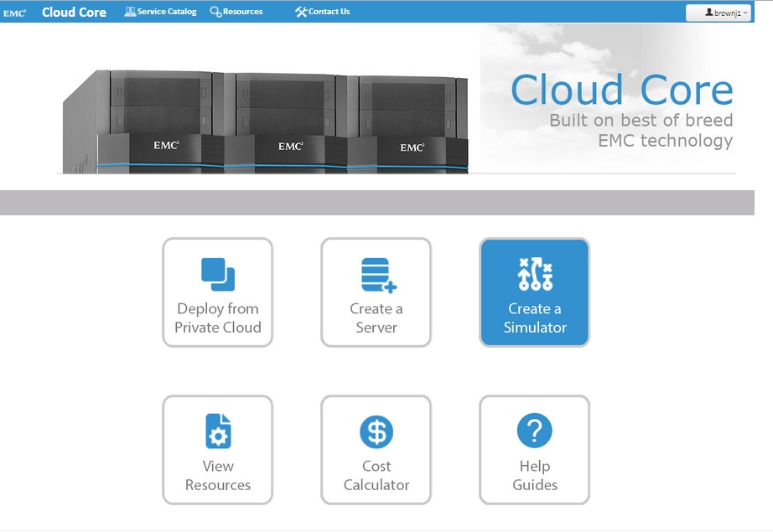Select the View Resources label
Viewport: 773px width, 532px height.
(218, 475)
